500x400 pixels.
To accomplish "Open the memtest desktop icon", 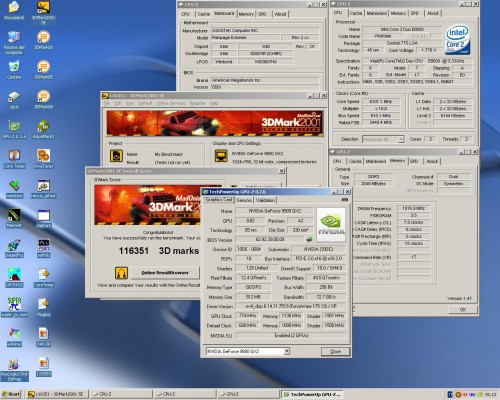I will pos(14,189).
